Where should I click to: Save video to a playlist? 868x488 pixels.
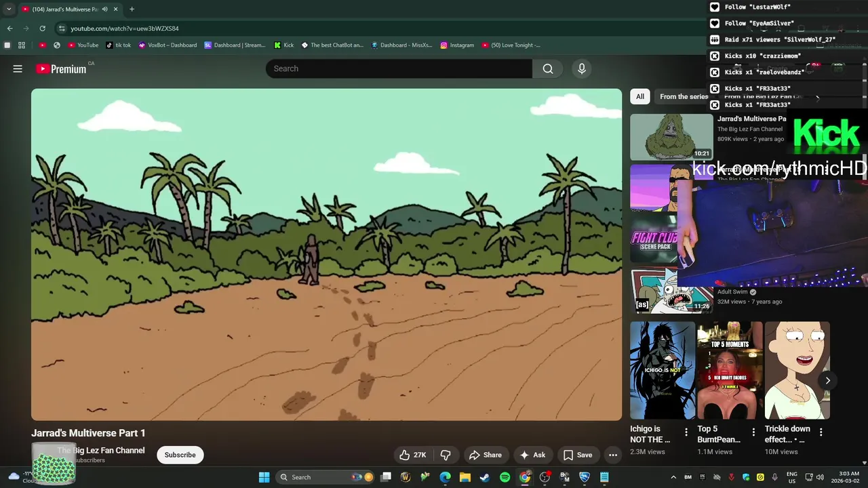(578, 455)
